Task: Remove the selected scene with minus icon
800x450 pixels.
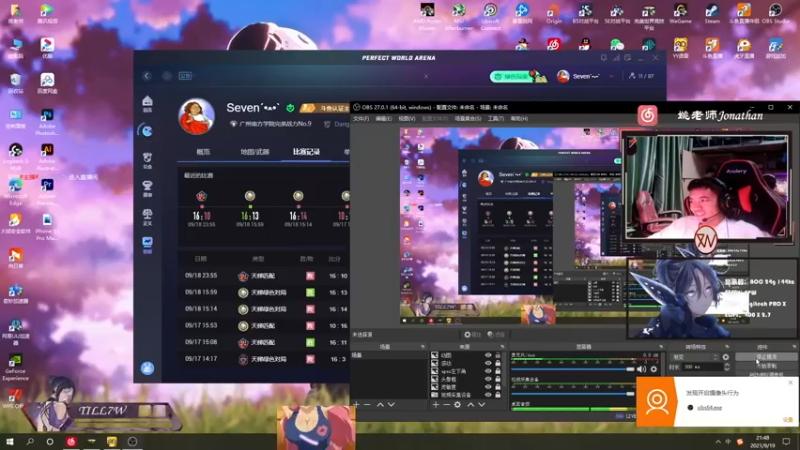Action: click(367, 405)
